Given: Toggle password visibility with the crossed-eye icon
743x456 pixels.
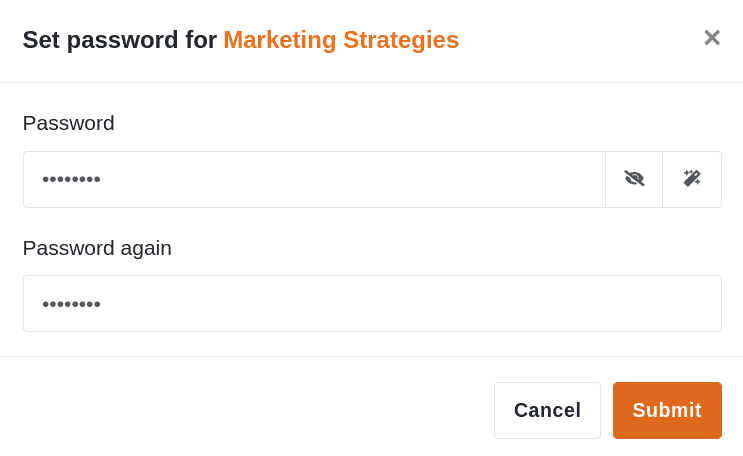Looking at the screenshot, I should click(x=634, y=179).
